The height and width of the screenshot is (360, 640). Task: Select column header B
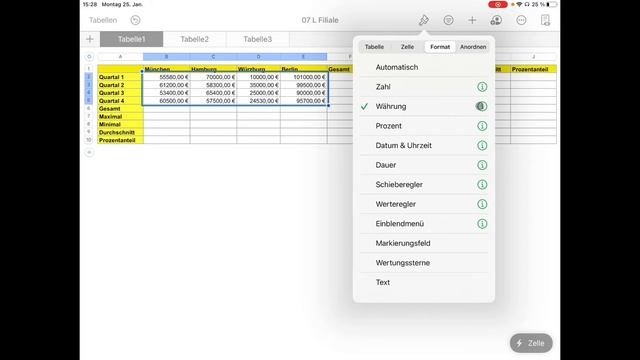tap(167, 57)
